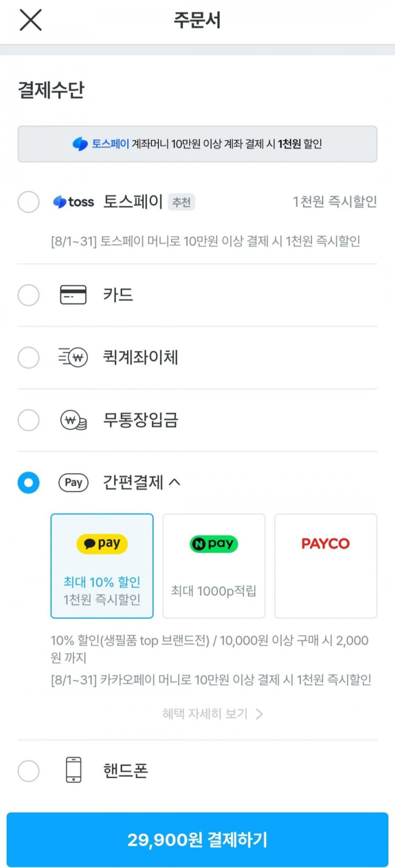
Task: Select the Kakao Pay option tile
Action: coord(102,566)
